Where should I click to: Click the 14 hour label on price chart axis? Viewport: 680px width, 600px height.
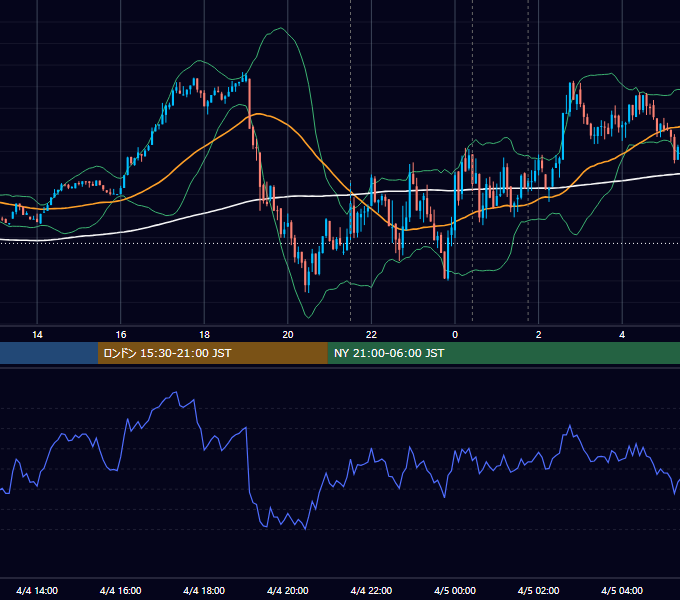[x=37, y=335]
